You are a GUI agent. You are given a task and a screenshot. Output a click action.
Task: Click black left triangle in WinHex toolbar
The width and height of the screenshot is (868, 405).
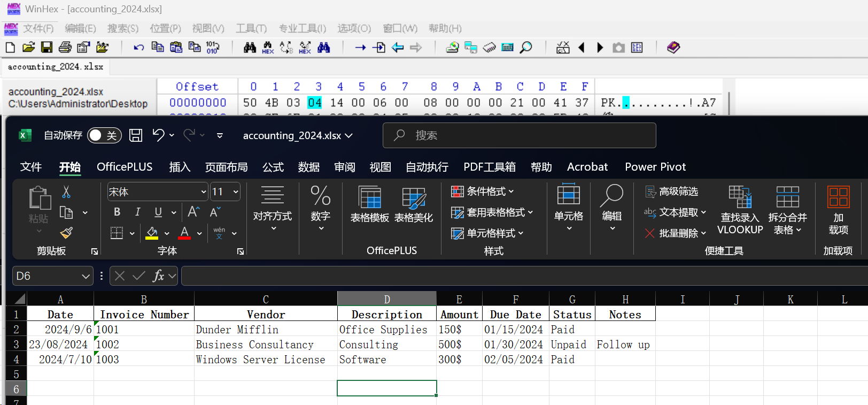[x=582, y=48]
